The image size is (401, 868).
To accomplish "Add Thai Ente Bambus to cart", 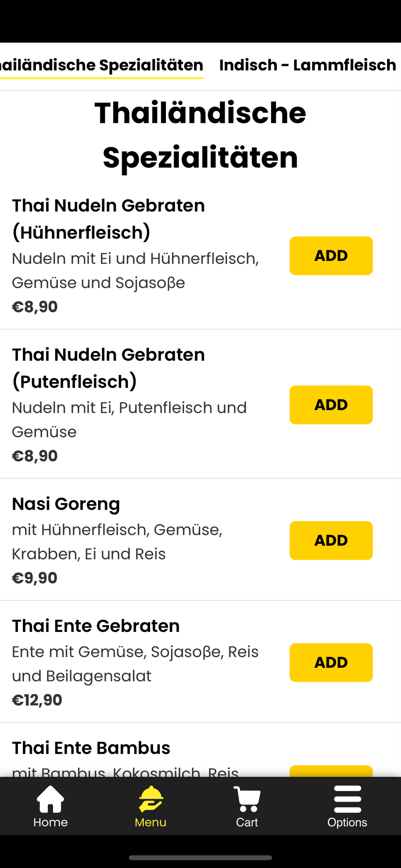I will tap(331, 771).
